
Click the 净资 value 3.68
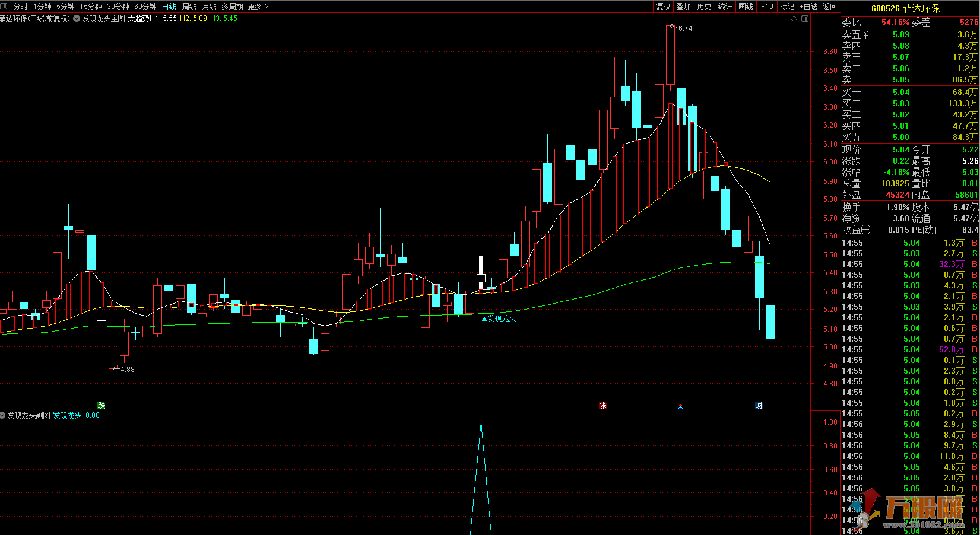901,219
